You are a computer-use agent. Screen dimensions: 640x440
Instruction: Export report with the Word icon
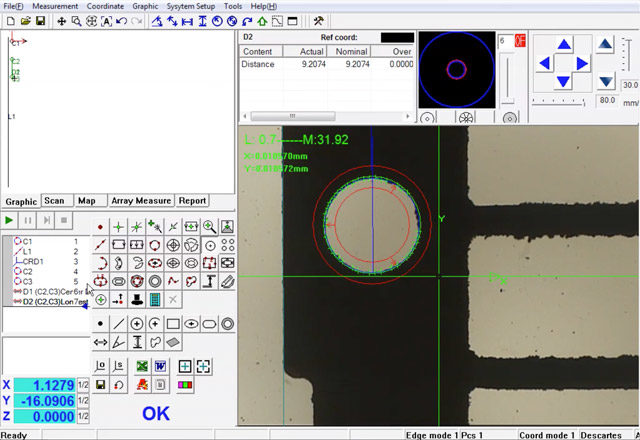160,366
